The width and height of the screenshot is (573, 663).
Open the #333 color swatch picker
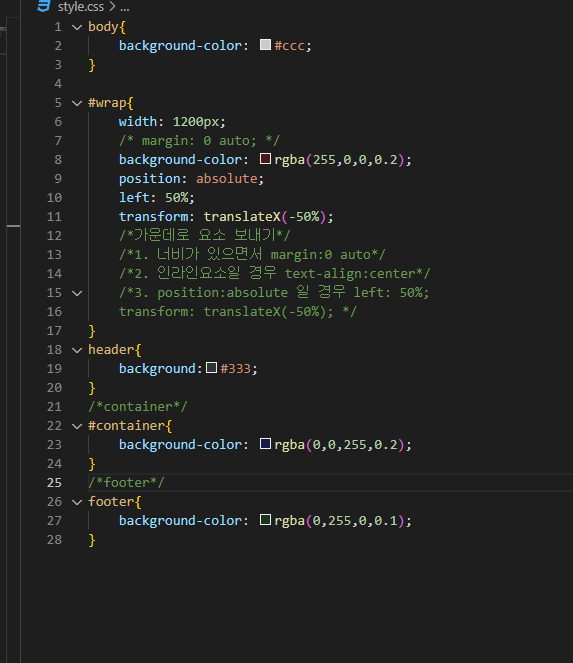pos(211,368)
